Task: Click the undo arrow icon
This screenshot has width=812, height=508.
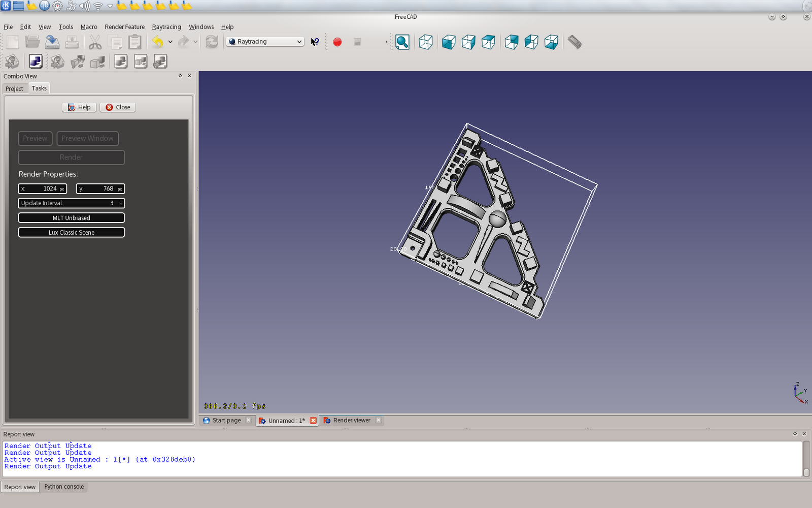Action: click(158, 42)
